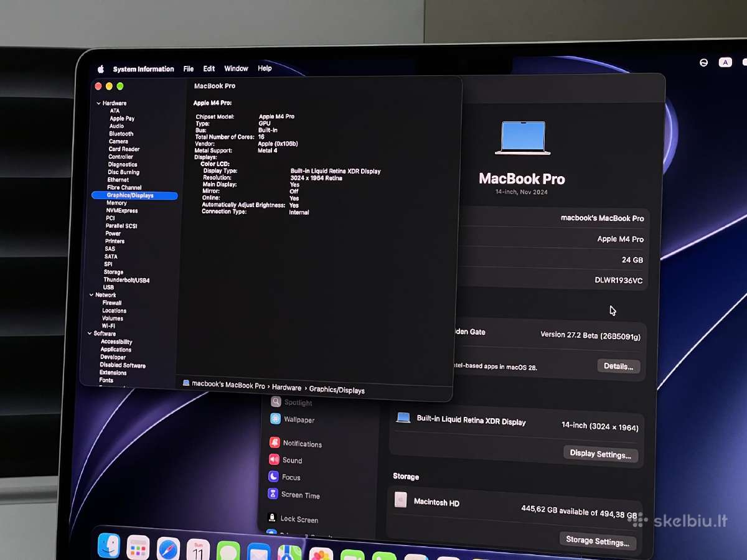Select Card Reader in hardware list
Screen dimensions: 747x560
[x=124, y=149]
